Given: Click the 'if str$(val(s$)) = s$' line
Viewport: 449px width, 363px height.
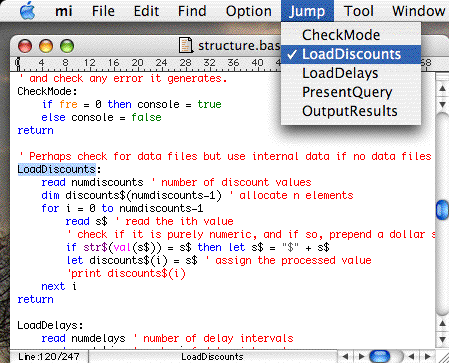Looking at the screenshot, I should click(198, 247).
